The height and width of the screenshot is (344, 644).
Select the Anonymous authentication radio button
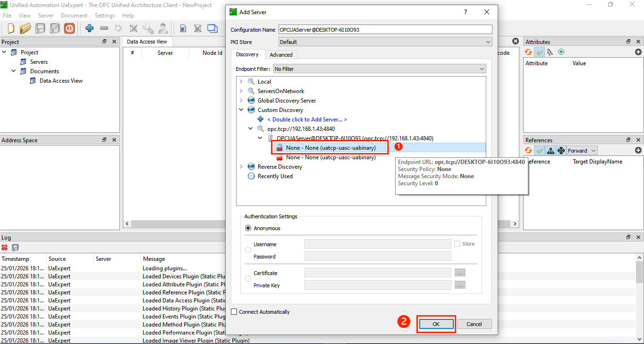(x=248, y=228)
